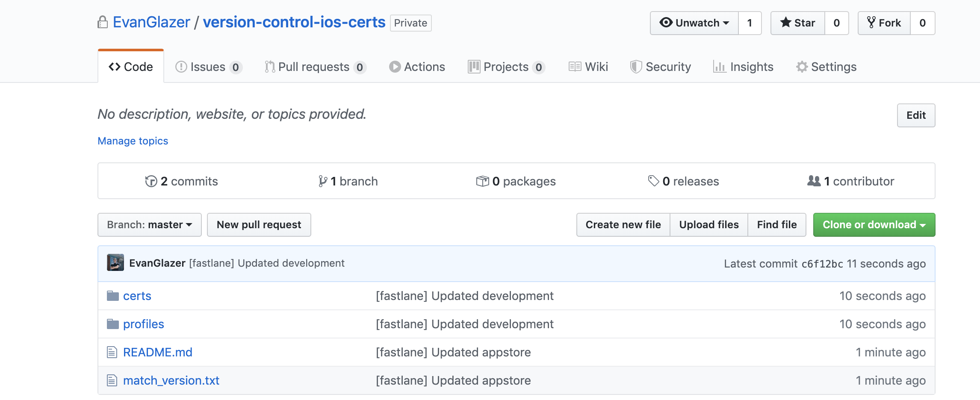Click the commits history clock icon
This screenshot has height=400, width=980.
[151, 181]
